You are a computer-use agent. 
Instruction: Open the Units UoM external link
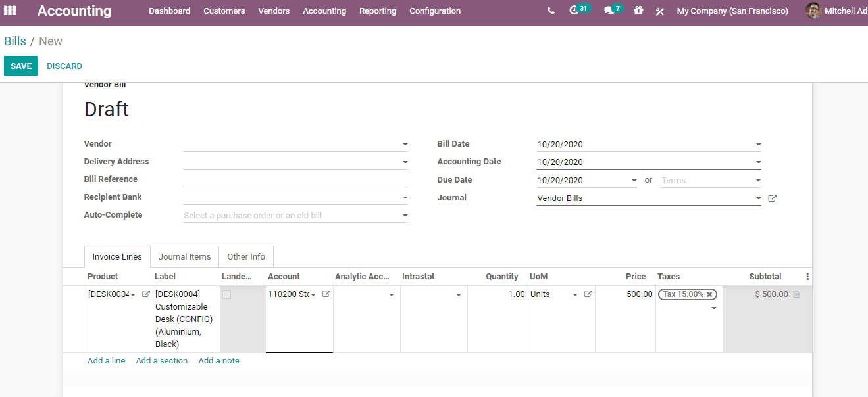[588, 294]
